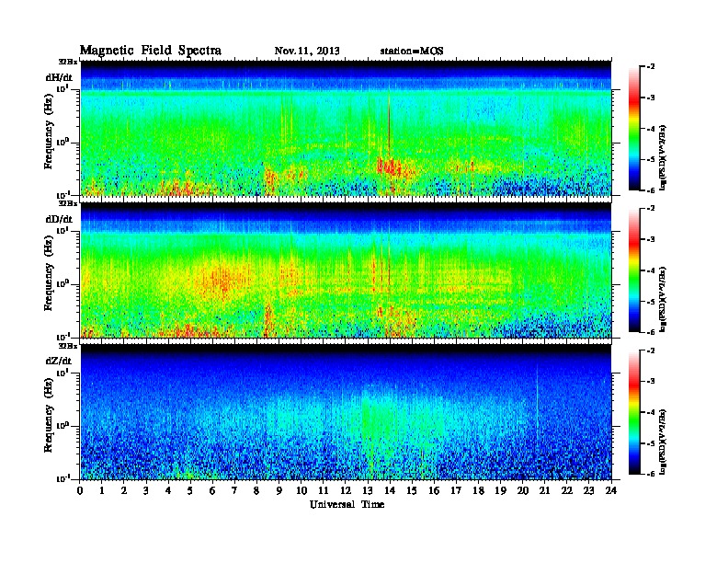Click the '-2' tick on the dH/dt color bar

click(x=651, y=67)
